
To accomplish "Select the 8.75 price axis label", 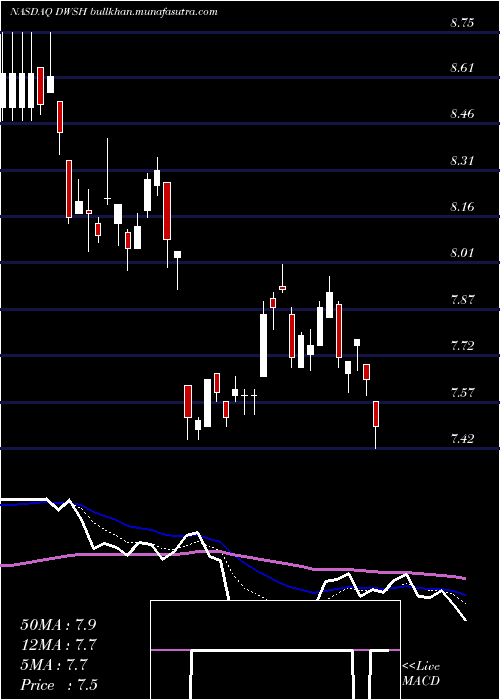I will coord(462,23).
